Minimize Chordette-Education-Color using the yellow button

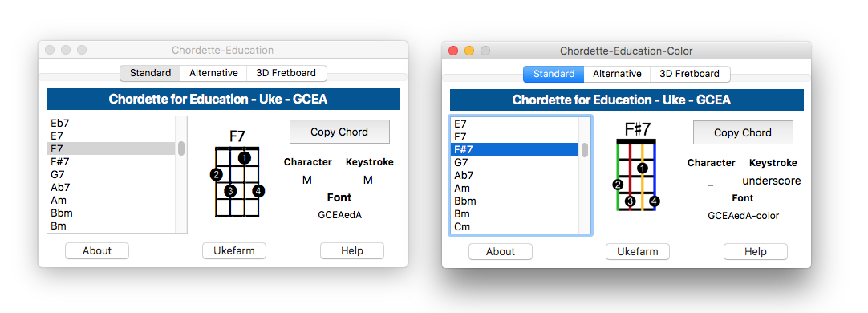(x=469, y=51)
